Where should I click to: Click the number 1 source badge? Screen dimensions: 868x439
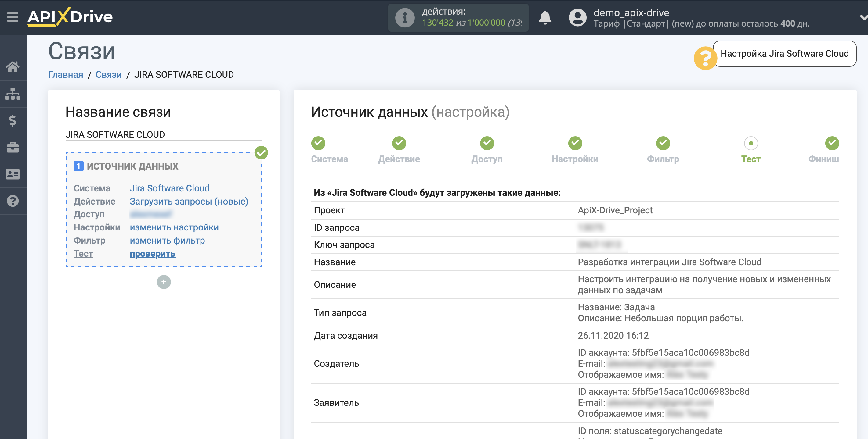click(x=78, y=166)
